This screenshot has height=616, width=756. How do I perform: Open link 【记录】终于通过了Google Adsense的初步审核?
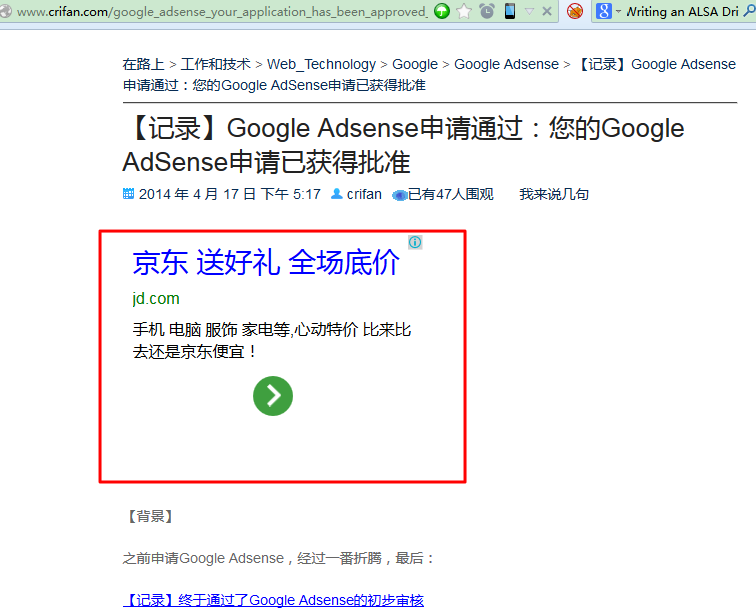point(273,600)
